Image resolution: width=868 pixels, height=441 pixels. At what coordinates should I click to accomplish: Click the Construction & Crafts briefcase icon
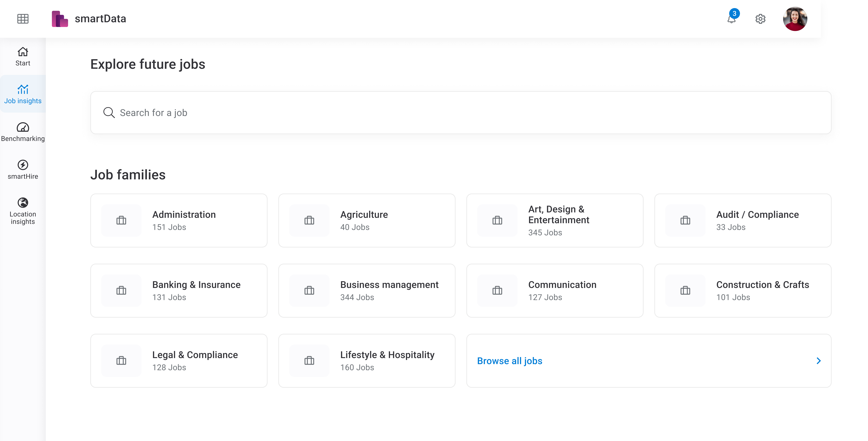[x=685, y=291]
